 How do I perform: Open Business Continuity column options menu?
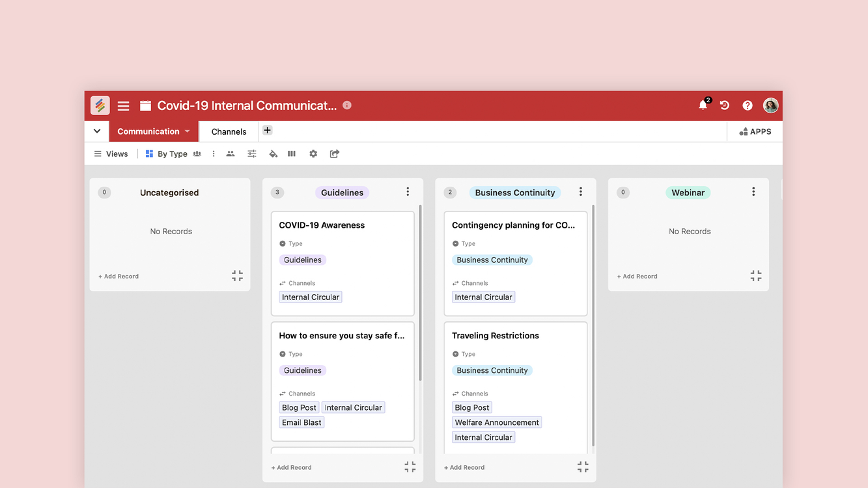point(581,192)
